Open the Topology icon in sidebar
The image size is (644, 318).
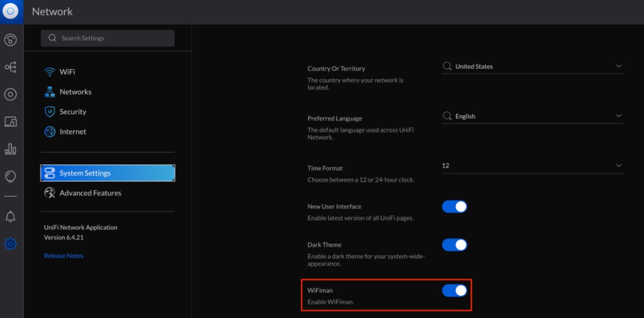point(10,67)
